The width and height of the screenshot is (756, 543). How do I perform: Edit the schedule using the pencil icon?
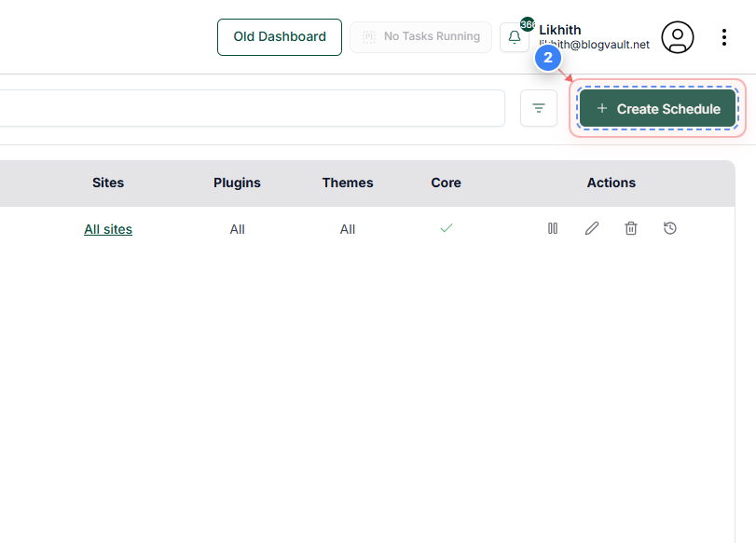592,228
